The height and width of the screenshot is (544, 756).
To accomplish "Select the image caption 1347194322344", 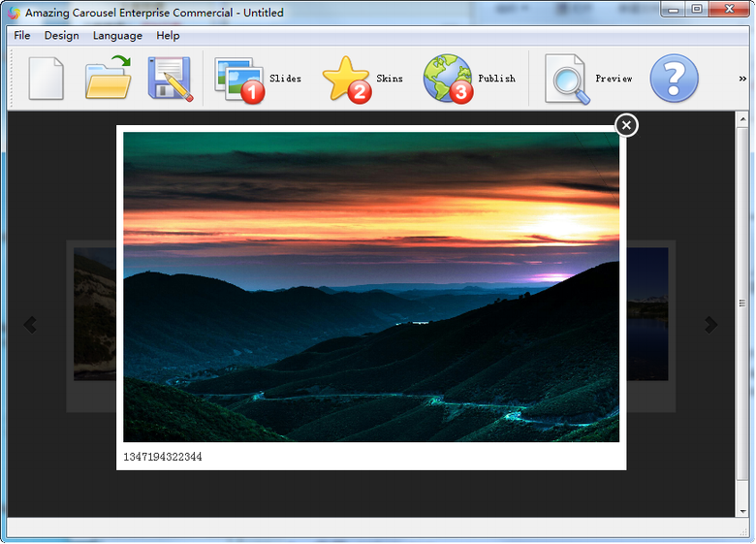I will click(x=163, y=457).
